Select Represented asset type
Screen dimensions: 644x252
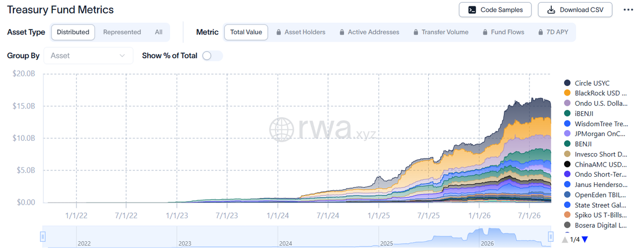(122, 32)
